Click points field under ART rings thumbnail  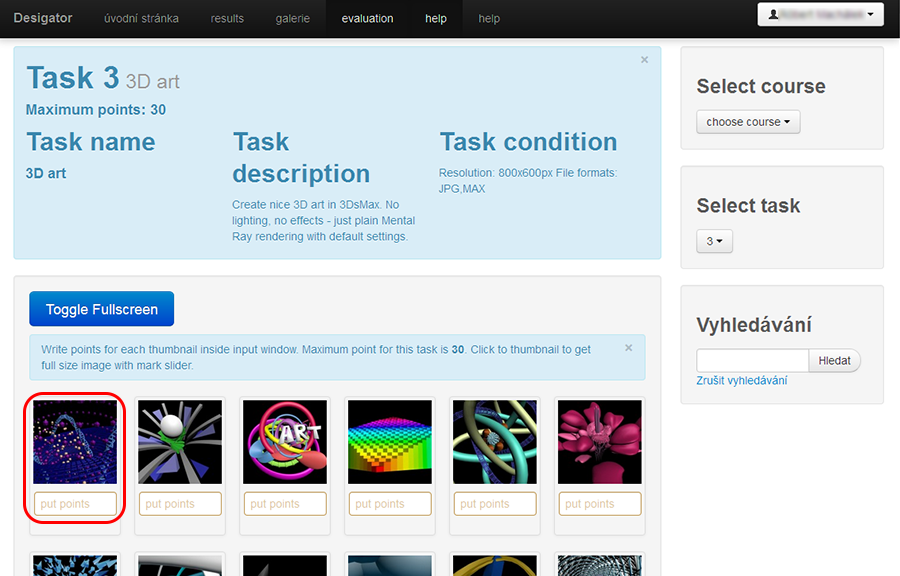(x=285, y=504)
